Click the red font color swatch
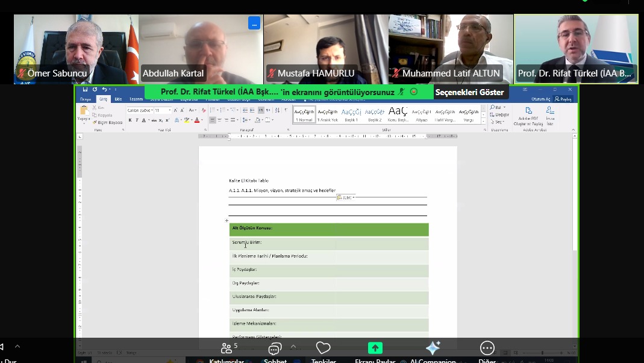This screenshot has width=644, height=363. (197, 120)
